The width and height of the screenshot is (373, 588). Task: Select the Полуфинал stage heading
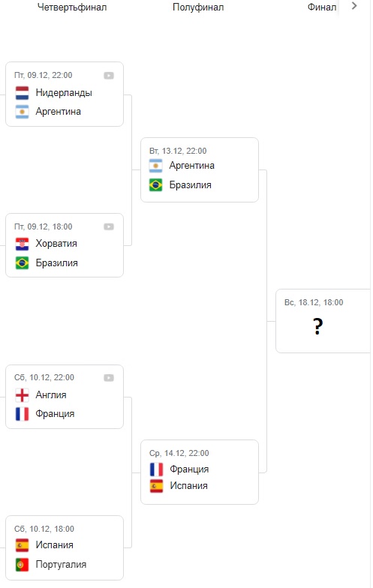198,7
